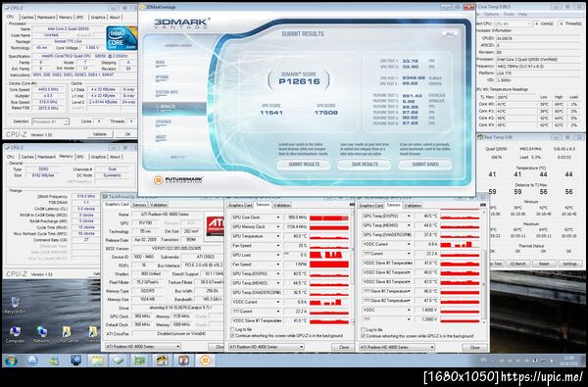Screen dimensions: 588x387
Task: Click the 3DMark score P12616
Action: (x=299, y=81)
